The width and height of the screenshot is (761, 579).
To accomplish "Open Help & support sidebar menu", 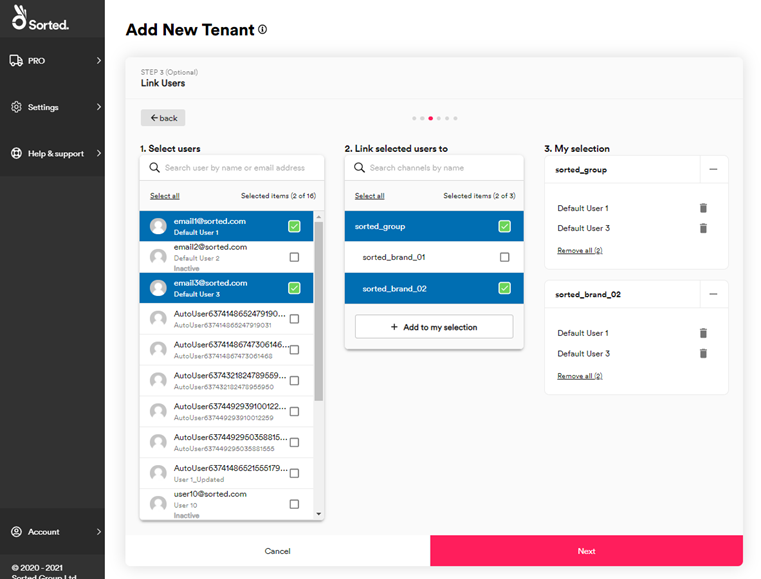I will point(52,153).
